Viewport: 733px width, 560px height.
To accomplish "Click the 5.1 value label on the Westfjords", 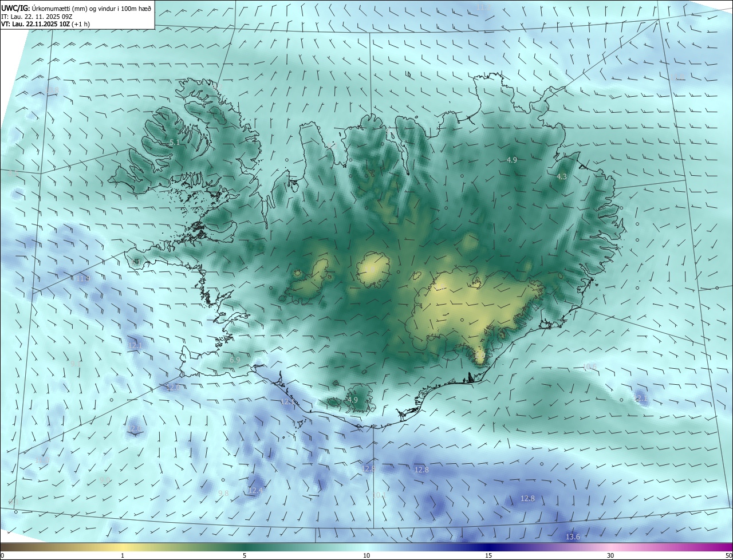I will pos(175,142).
